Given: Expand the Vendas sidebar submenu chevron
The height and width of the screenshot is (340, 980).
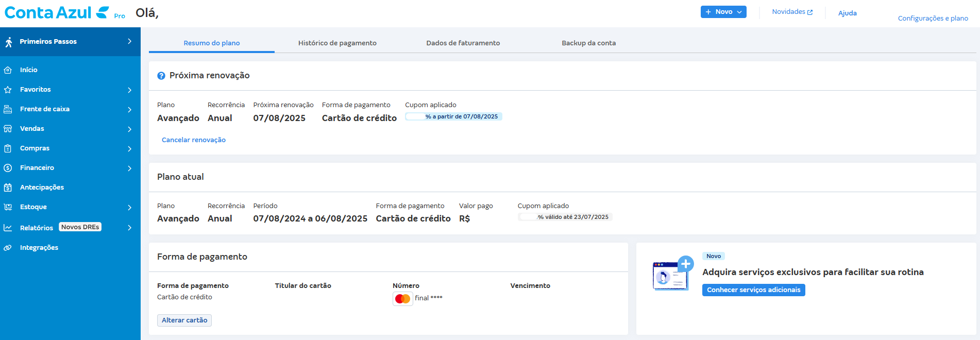Looking at the screenshot, I should (129, 129).
